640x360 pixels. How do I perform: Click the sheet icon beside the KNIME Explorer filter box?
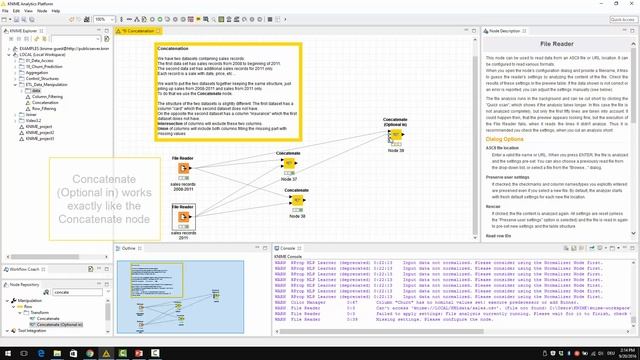pyautogui.click(x=107, y=39)
